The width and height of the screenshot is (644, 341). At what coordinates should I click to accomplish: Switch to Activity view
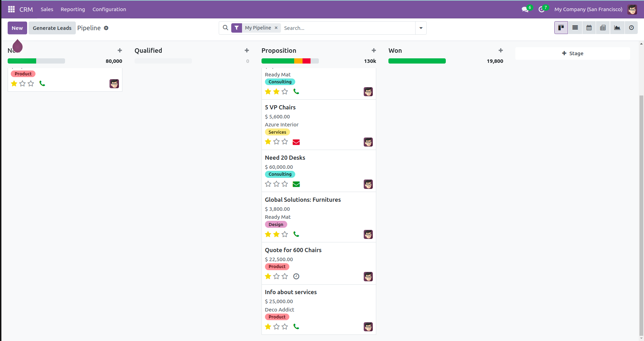(x=631, y=28)
